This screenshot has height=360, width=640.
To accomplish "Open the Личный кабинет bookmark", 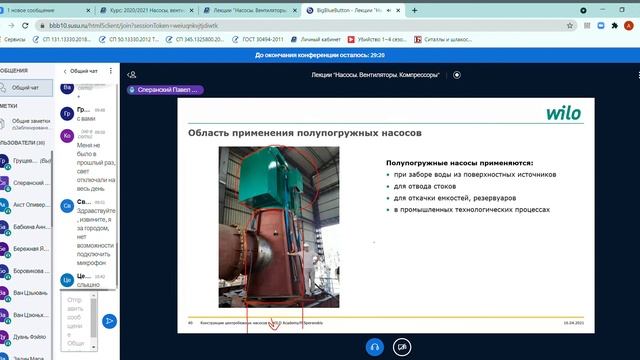I will coord(316,40).
